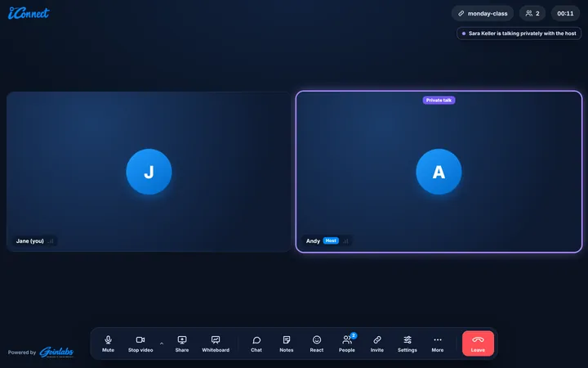Click Andy's signal strength icon
This screenshot has height=368, width=588.
[345, 241]
